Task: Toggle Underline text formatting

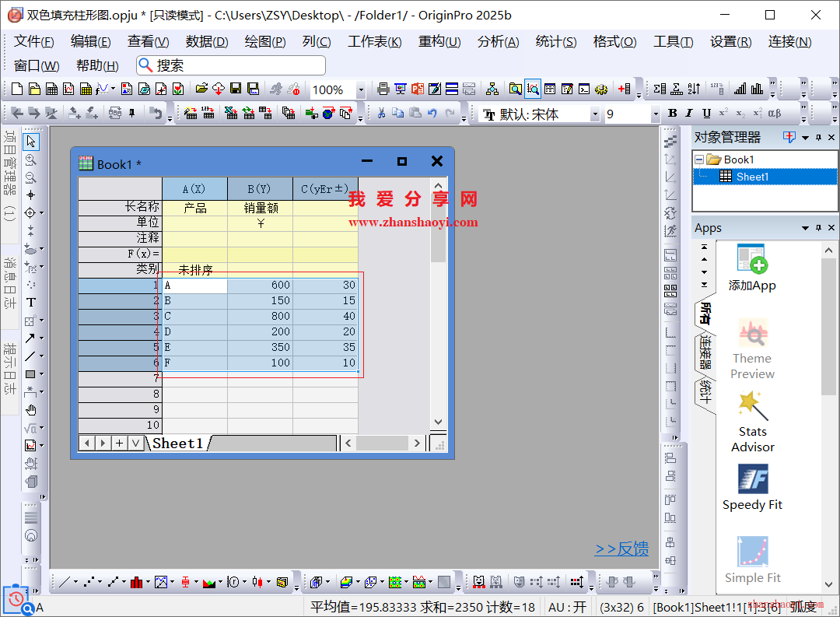Action: pos(706,114)
